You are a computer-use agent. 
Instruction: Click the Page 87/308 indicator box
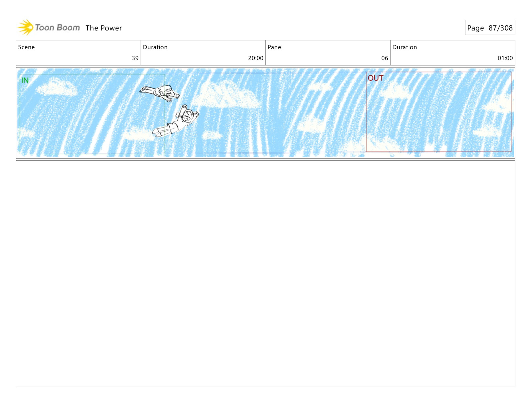490,28
